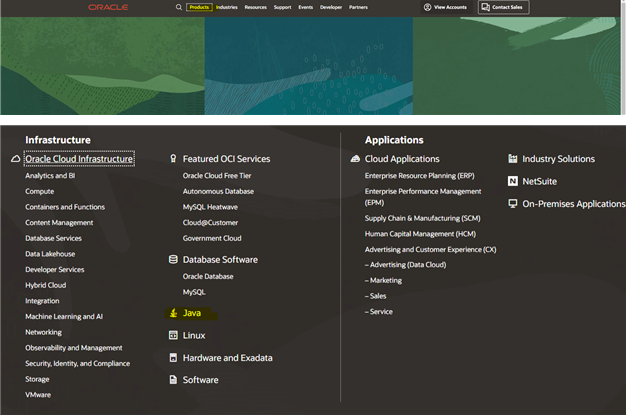This screenshot has height=417, width=627.
Task: Select the Marketing sub-link
Action: (383, 280)
